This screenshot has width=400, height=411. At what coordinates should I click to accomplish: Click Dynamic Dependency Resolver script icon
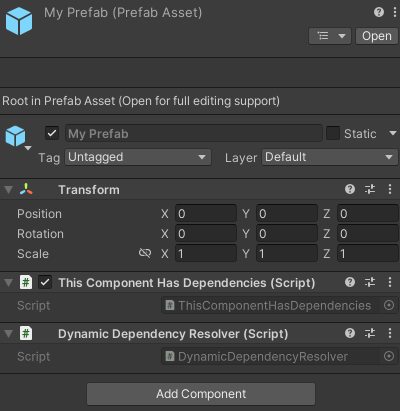(x=26, y=333)
